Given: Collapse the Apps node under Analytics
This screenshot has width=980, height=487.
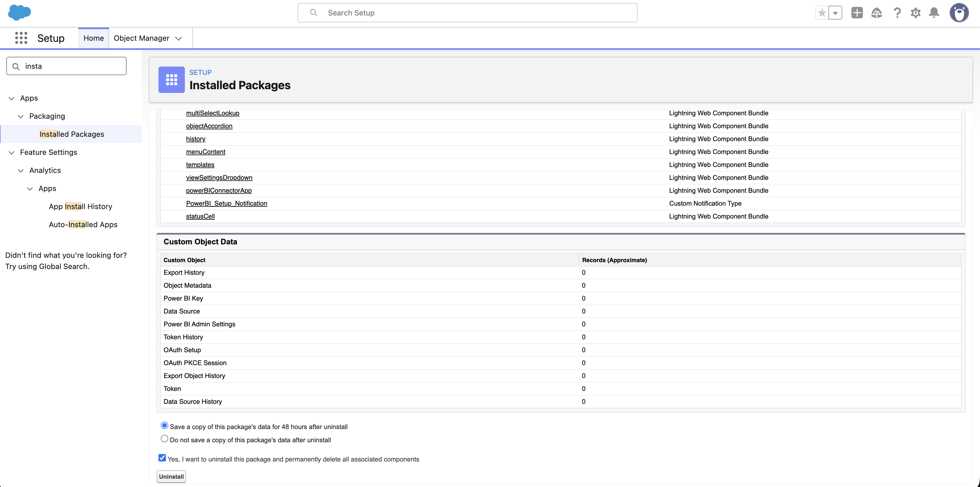Looking at the screenshot, I should click(30, 189).
